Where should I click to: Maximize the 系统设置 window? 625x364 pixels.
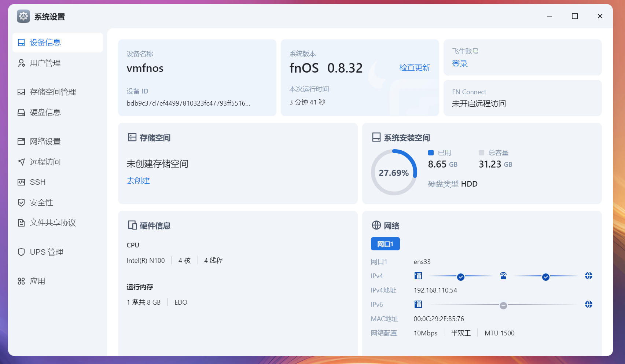click(x=575, y=16)
